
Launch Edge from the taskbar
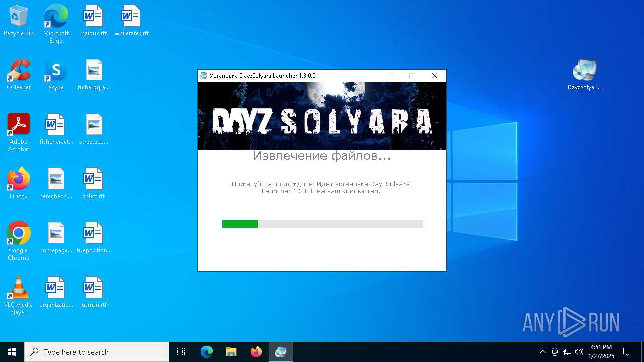tap(207, 352)
